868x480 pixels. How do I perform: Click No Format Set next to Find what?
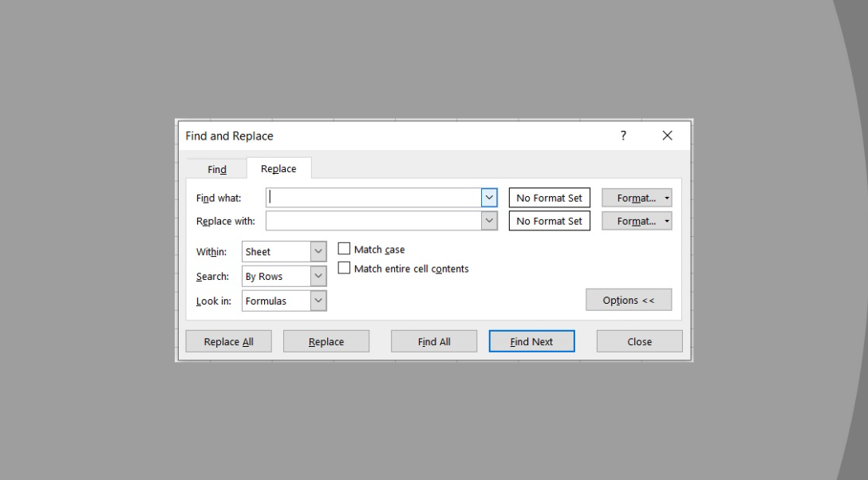coord(549,197)
